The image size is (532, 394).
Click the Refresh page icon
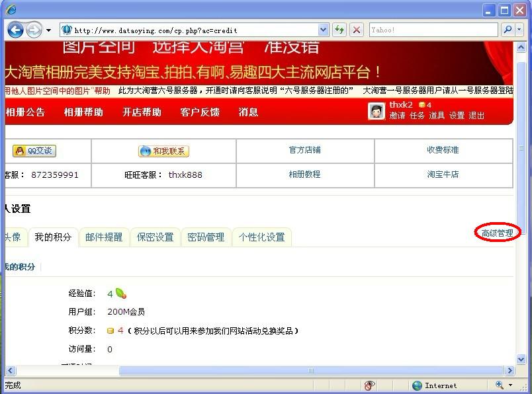pyautogui.click(x=339, y=30)
